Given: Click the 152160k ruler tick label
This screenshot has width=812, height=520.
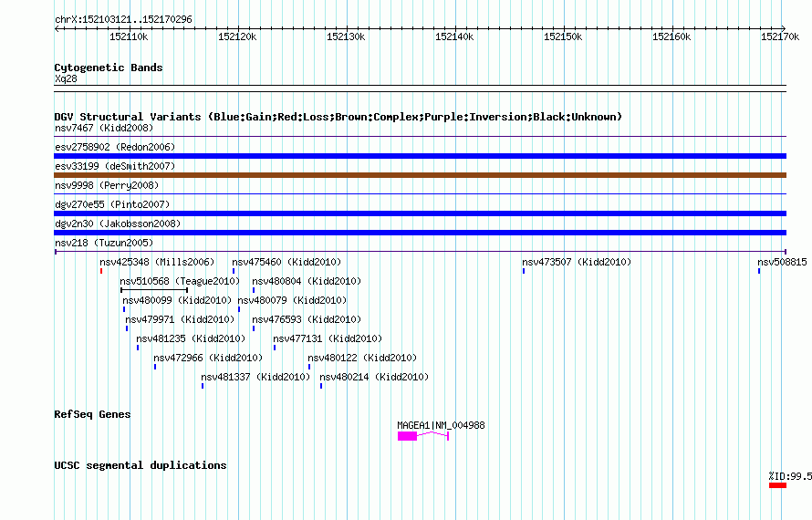Looking at the screenshot, I should [x=671, y=36].
